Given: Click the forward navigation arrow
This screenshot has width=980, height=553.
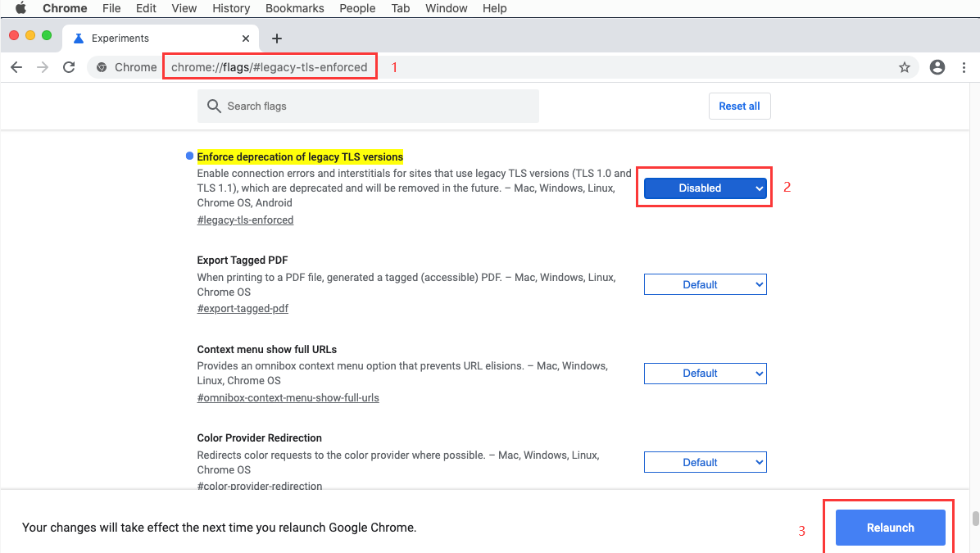Looking at the screenshot, I should (43, 67).
